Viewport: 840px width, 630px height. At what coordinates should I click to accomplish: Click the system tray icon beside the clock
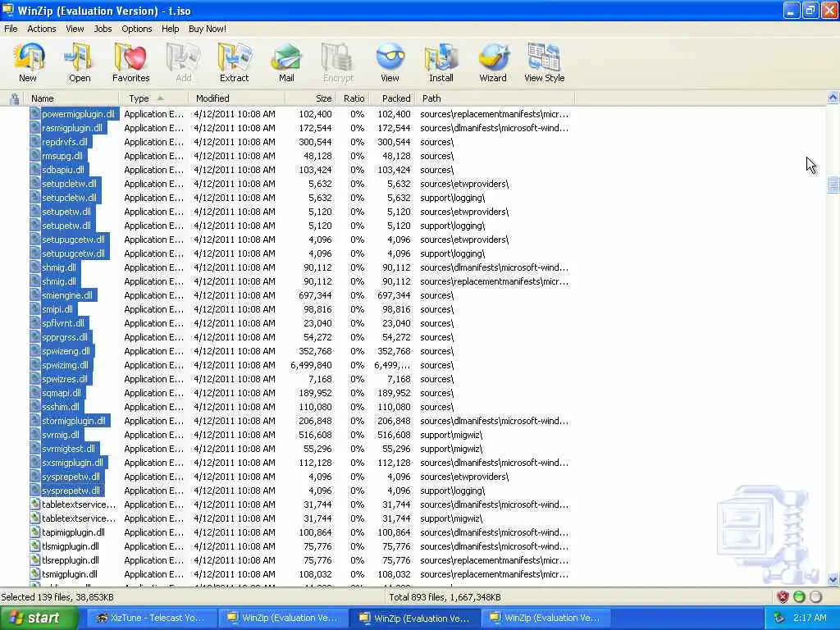tap(779, 618)
